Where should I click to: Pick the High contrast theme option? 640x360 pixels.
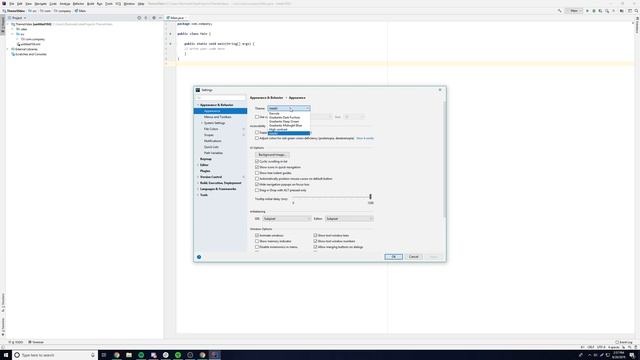pyautogui.click(x=289, y=129)
